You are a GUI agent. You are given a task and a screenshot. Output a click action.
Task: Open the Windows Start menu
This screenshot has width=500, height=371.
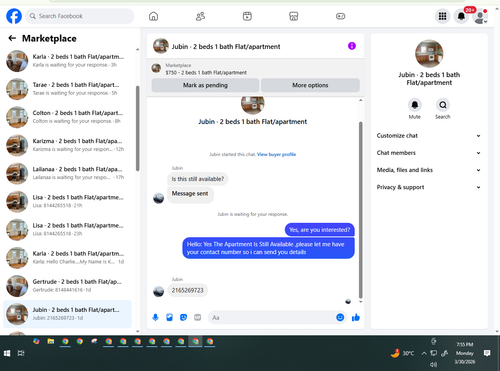[7, 353]
